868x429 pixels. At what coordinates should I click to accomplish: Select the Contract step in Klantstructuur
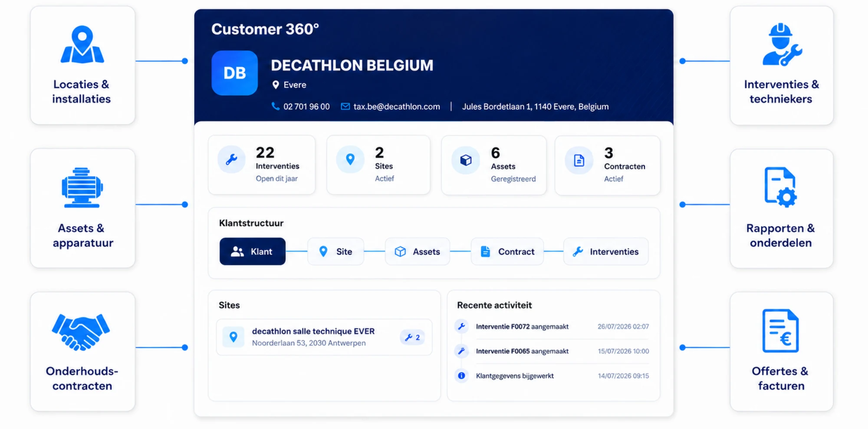(x=507, y=251)
